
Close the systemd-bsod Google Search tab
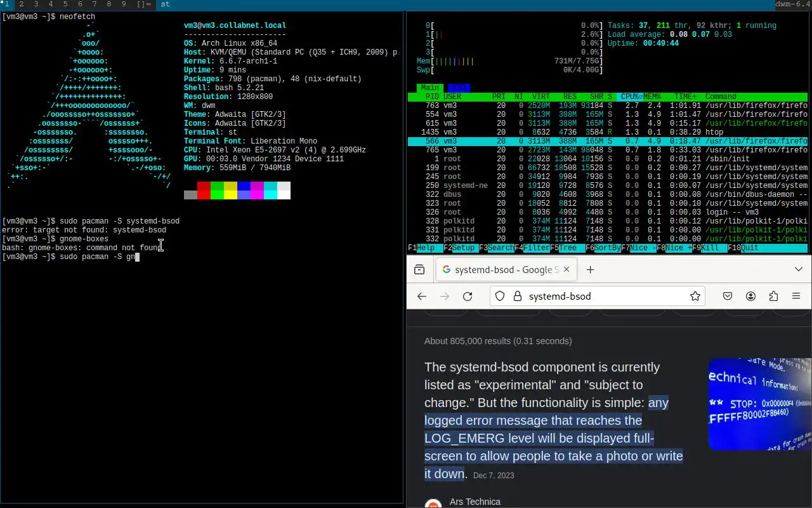566,269
